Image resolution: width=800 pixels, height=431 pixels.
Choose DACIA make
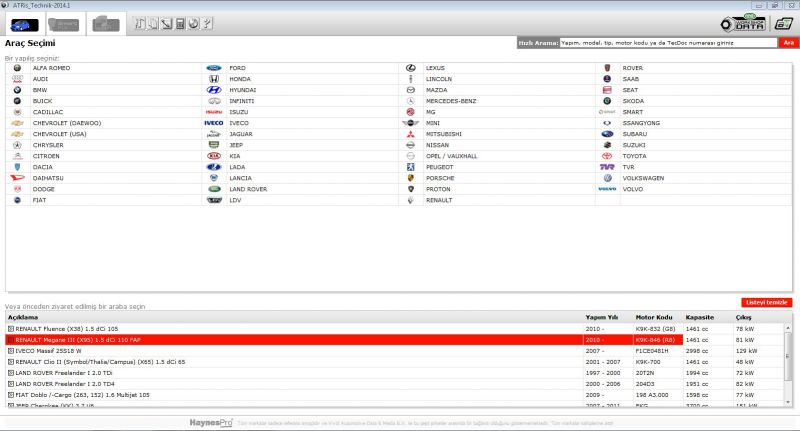pyautogui.click(x=42, y=167)
